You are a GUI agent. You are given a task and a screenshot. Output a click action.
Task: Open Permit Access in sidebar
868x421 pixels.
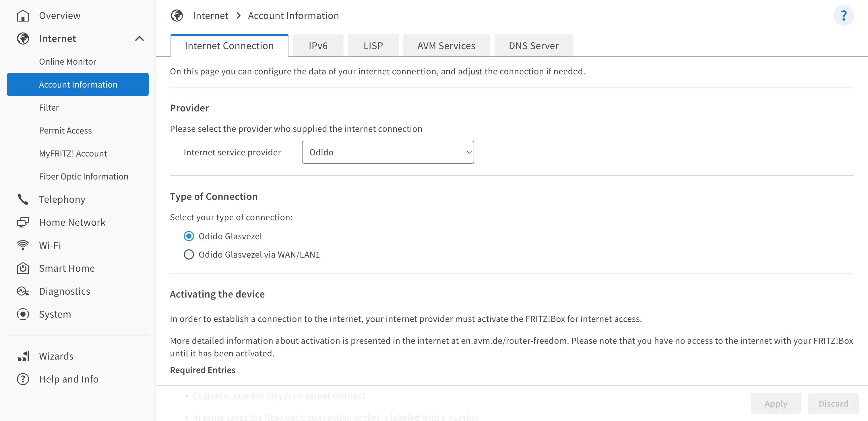tap(77, 130)
